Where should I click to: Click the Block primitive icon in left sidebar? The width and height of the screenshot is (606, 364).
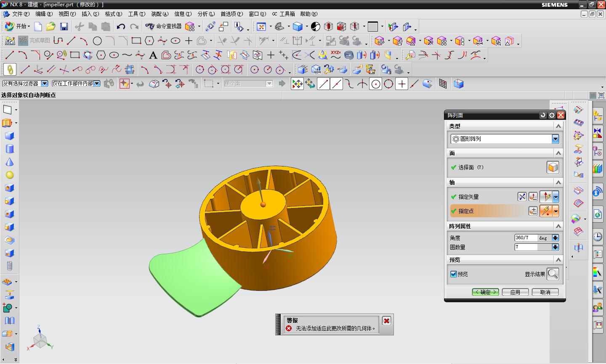pyautogui.click(x=9, y=136)
